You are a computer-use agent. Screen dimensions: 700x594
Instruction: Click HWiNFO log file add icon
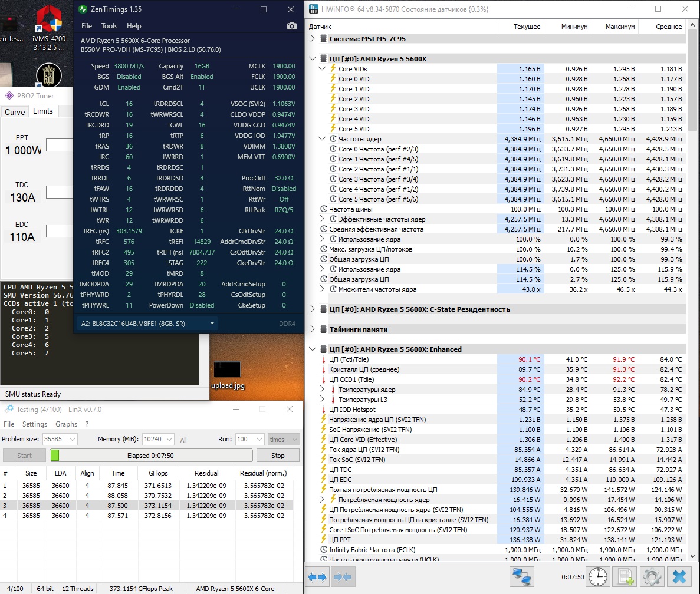tap(626, 576)
